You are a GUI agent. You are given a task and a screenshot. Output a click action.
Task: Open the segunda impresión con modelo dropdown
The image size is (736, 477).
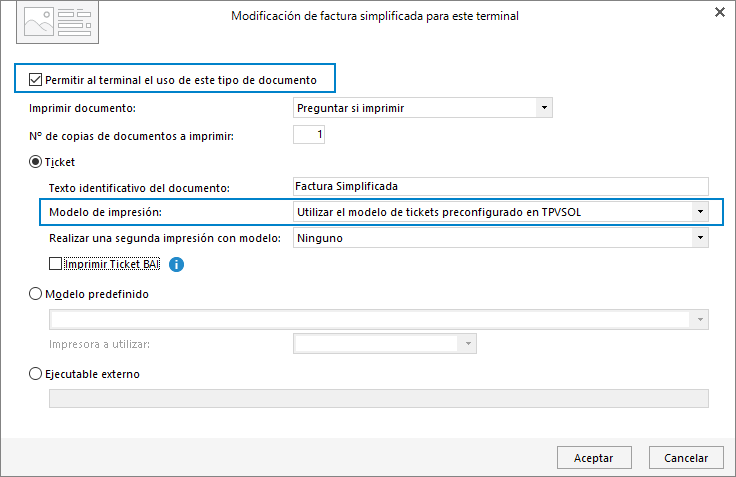pyautogui.click(x=700, y=238)
